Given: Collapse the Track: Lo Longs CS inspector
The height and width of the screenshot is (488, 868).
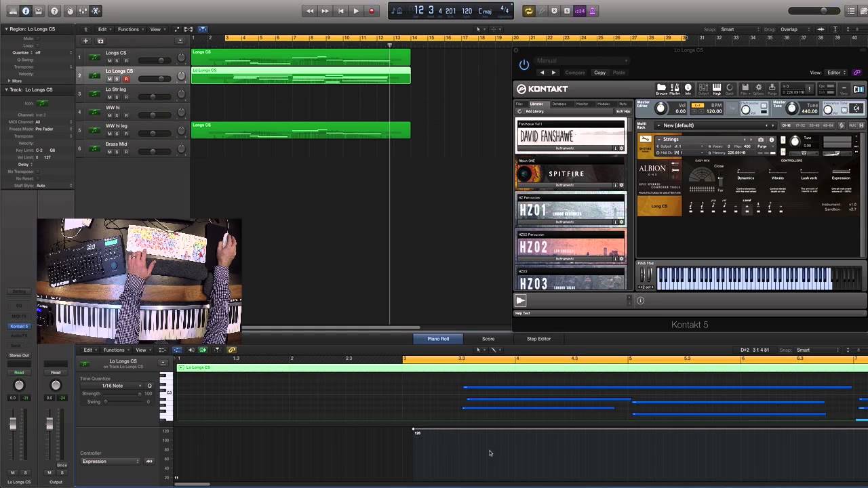Looking at the screenshot, I should (7, 89).
